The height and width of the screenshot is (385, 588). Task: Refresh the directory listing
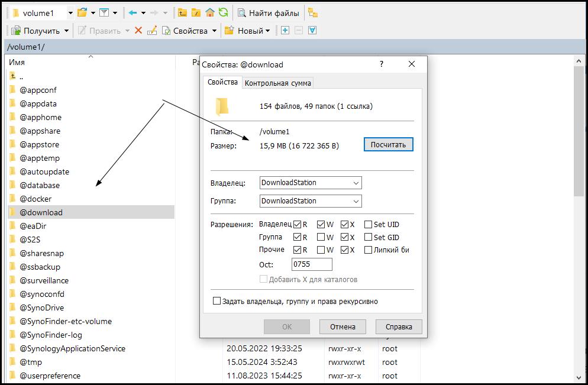click(223, 12)
